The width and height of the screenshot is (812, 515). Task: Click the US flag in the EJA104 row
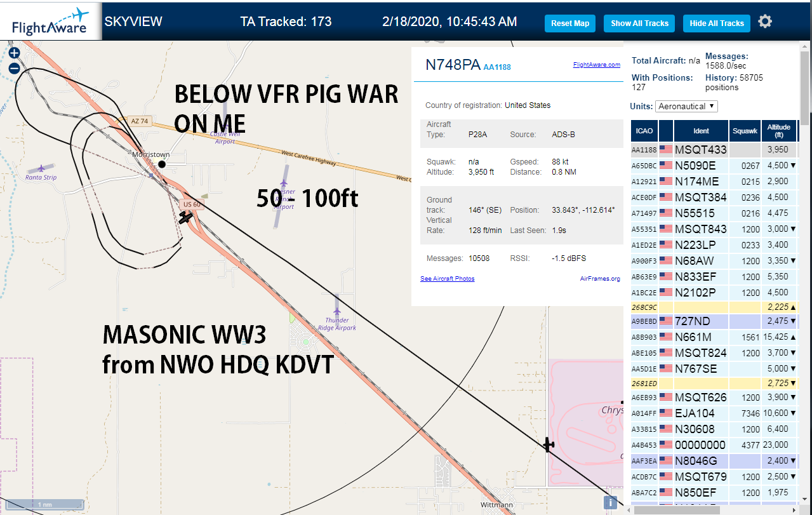pos(666,413)
